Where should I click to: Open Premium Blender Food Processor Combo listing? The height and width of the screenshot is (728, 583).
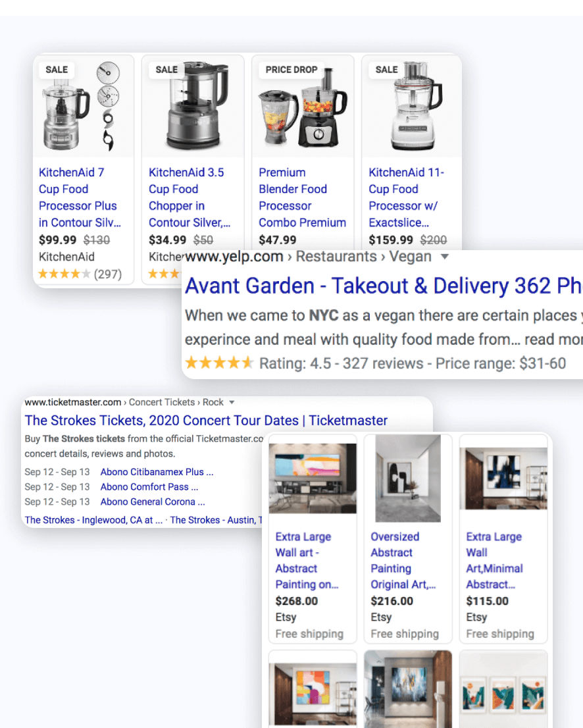point(302,197)
